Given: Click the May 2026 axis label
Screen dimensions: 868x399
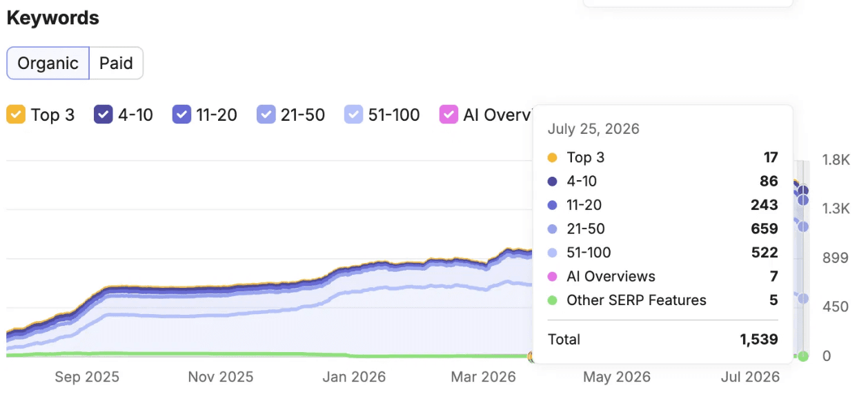Looking at the screenshot, I should [x=617, y=377].
